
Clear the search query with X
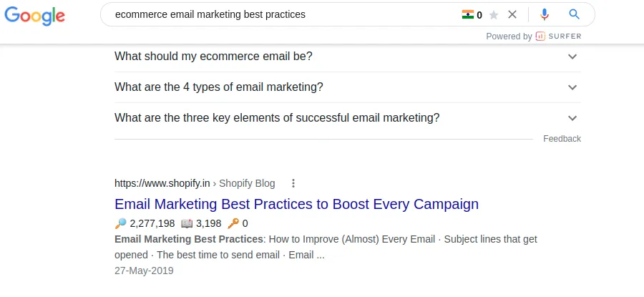(x=512, y=14)
